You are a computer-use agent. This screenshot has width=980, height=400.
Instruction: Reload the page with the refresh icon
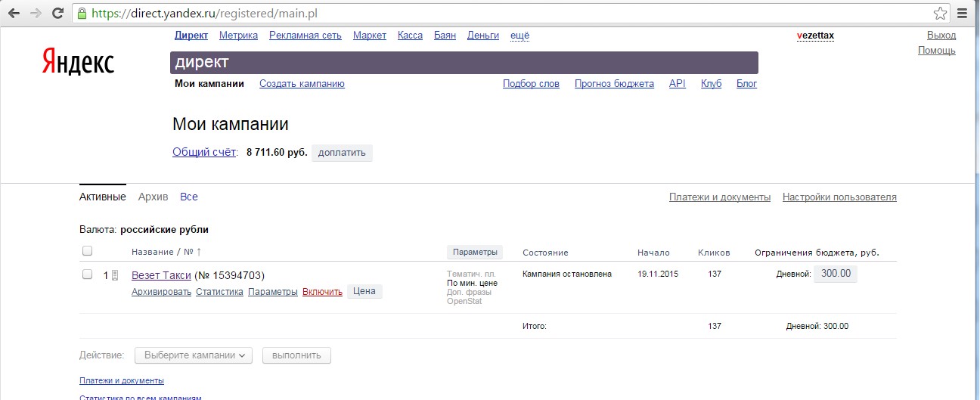coord(57,13)
